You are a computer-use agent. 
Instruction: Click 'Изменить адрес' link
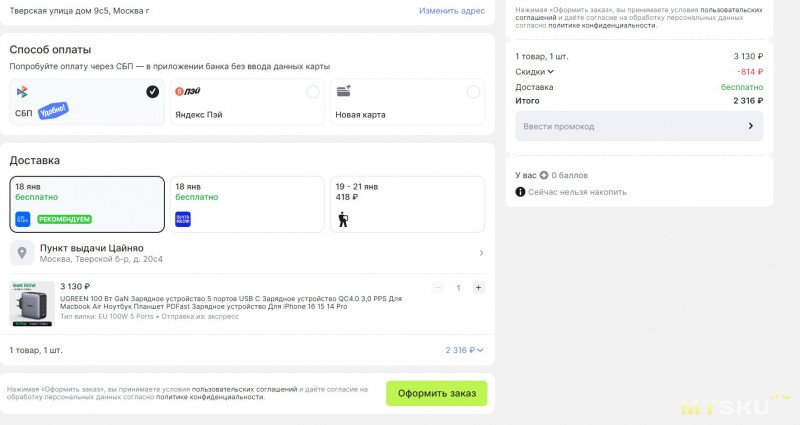click(x=452, y=10)
